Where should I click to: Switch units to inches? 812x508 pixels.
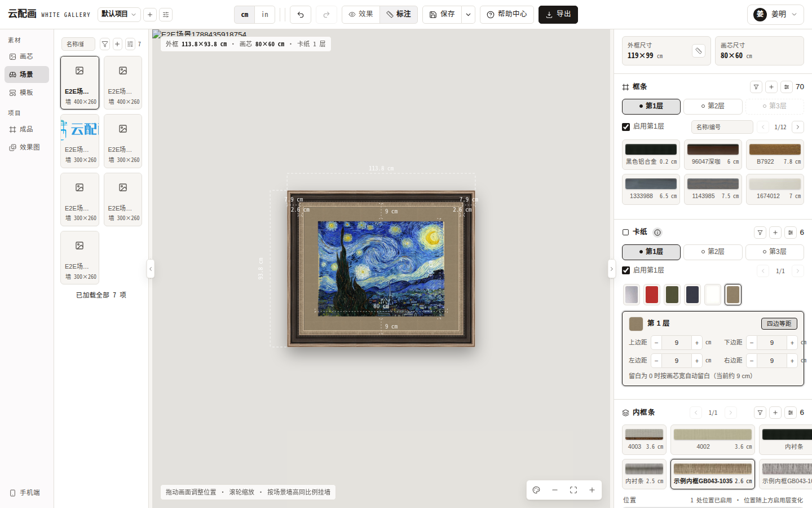265,15
